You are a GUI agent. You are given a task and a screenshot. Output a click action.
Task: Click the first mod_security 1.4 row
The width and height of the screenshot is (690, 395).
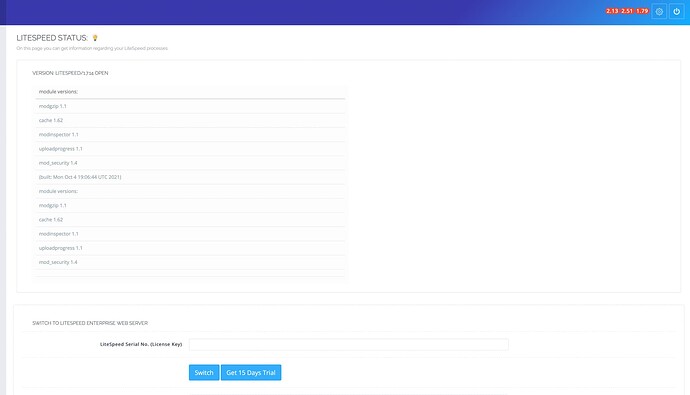[190, 163]
